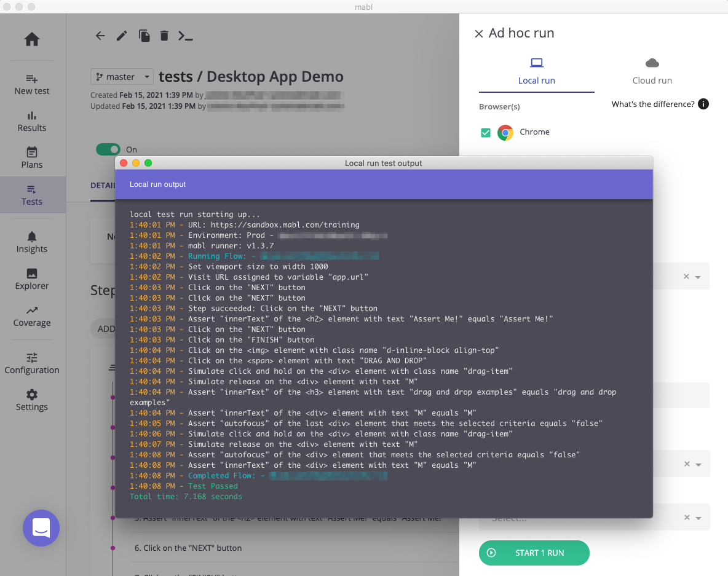Image resolution: width=728 pixels, height=576 pixels.
Task: Expand the Select... dropdown arrow
Action: 698,518
